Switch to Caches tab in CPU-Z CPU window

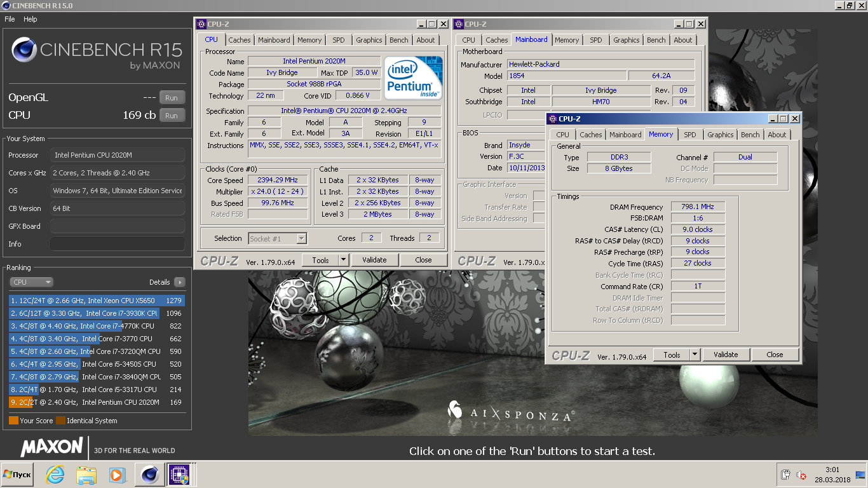(x=240, y=40)
